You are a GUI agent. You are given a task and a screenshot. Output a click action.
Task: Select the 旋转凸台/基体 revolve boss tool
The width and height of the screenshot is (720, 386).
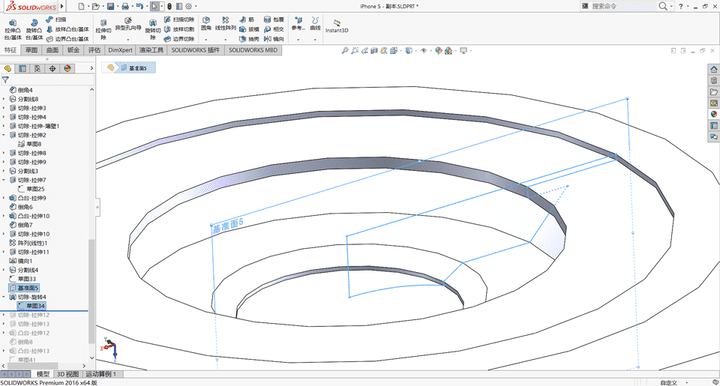point(34,29)
